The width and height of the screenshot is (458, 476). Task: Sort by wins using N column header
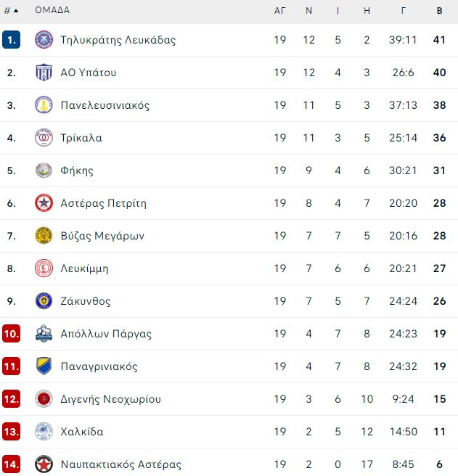point(308,11)
